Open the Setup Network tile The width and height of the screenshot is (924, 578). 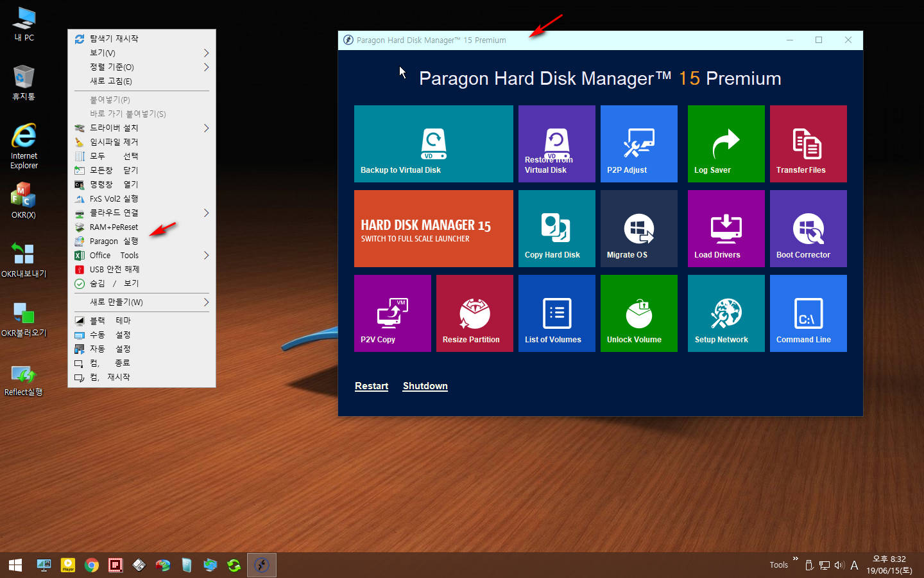pos(726,313)
